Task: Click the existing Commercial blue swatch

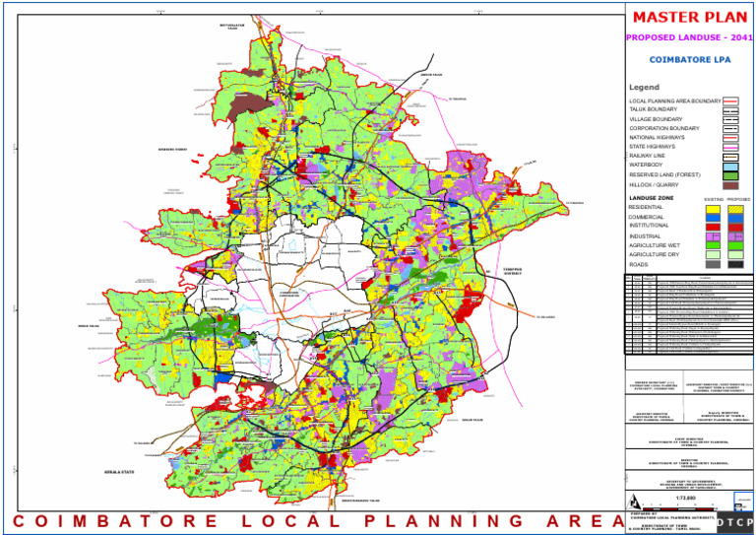Action: pyautogui.click(x=713, y=218)
